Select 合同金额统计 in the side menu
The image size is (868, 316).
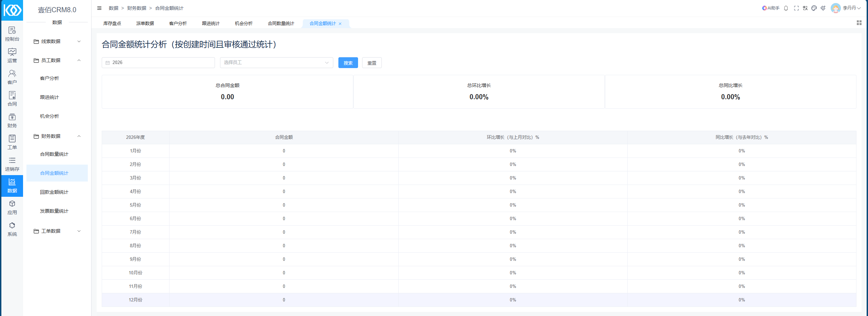pyautogui.click(x=57, y=173)
